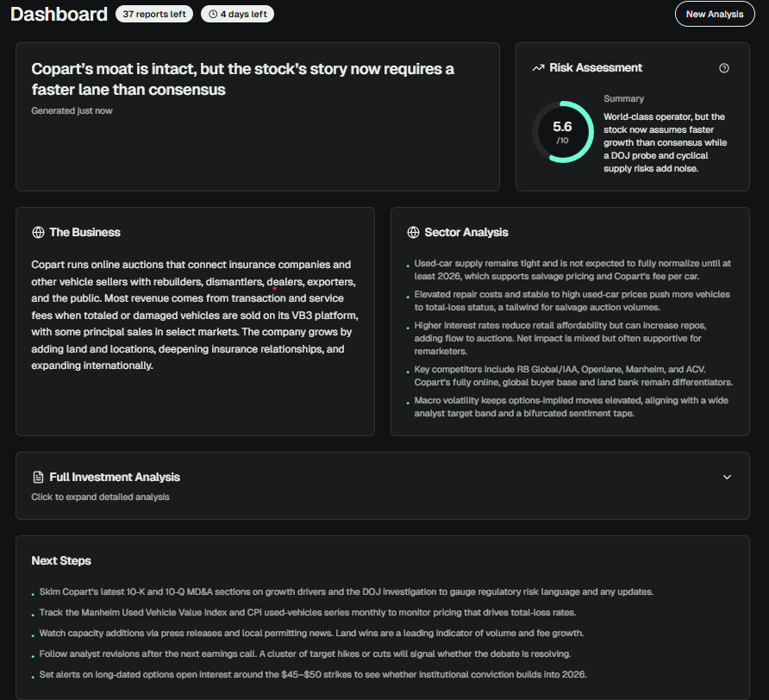Click the Risk Assessment heading

(596, 68)
